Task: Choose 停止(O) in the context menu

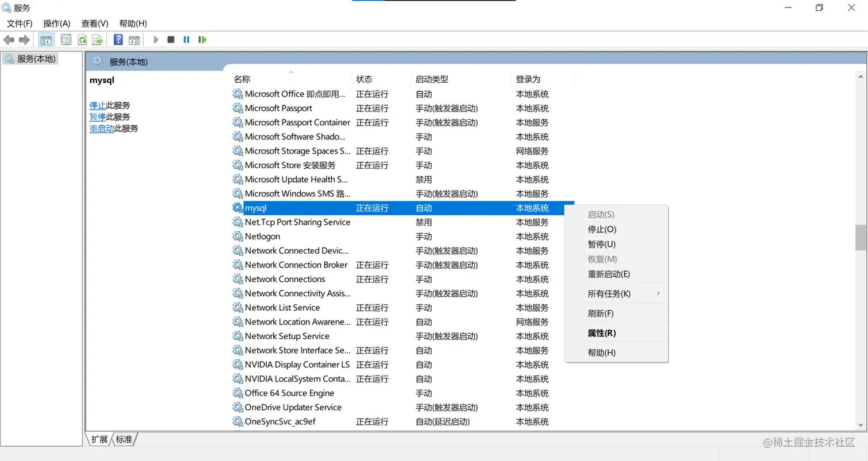Action: tap(617, 229)
